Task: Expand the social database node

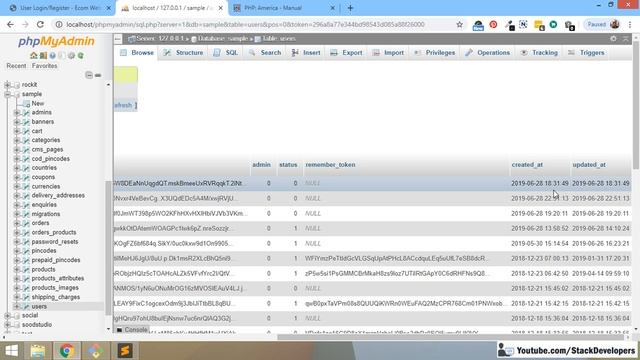Action: coord(7,316)
